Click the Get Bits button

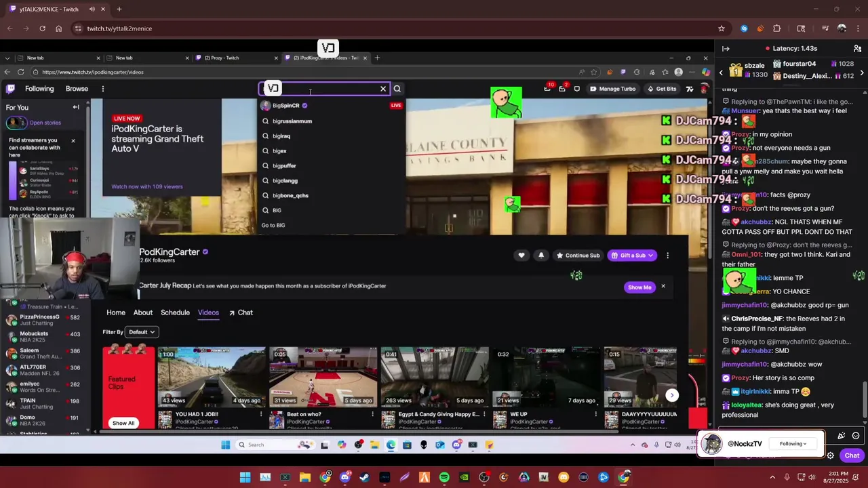[x=662, y=89]
